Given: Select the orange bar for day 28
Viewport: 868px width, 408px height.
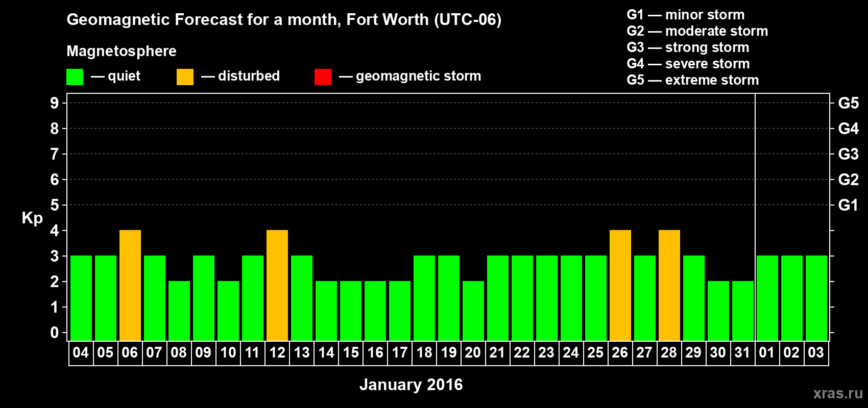Looking at the screenshot, I should (669, 286).
